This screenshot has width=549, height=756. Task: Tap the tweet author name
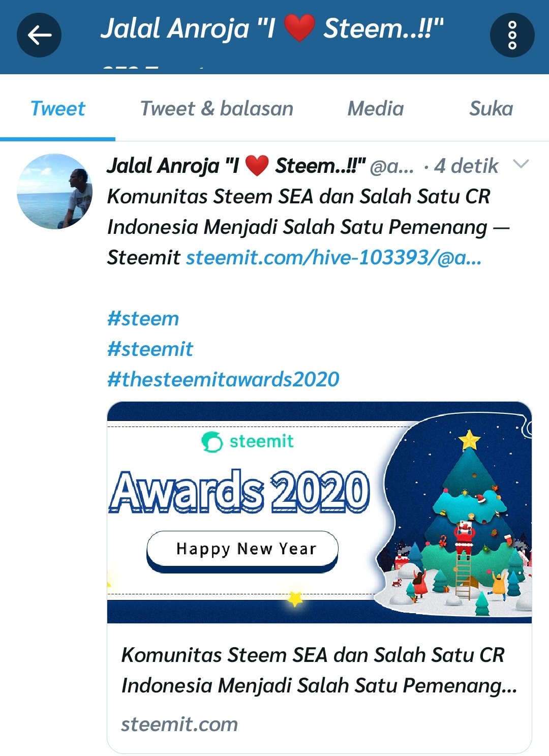[x=236, y=166]
